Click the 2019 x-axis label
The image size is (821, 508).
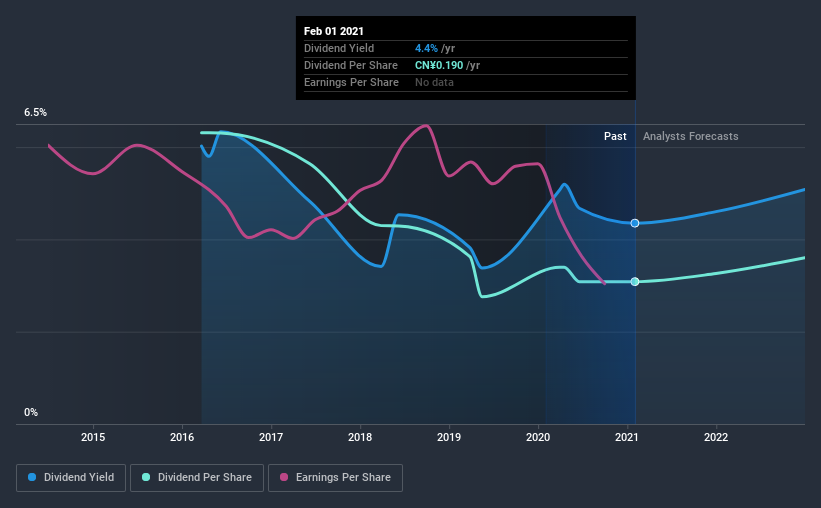point(449,437)
